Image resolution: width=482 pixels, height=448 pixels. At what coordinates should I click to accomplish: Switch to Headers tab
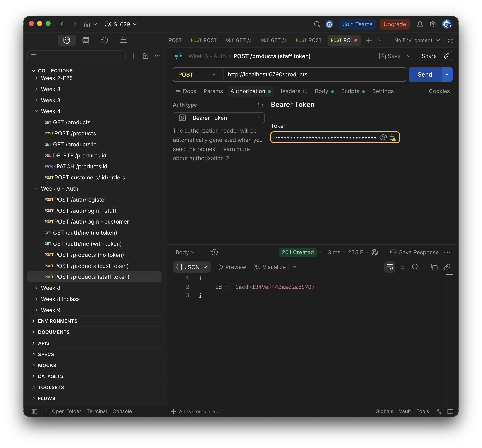293,91
